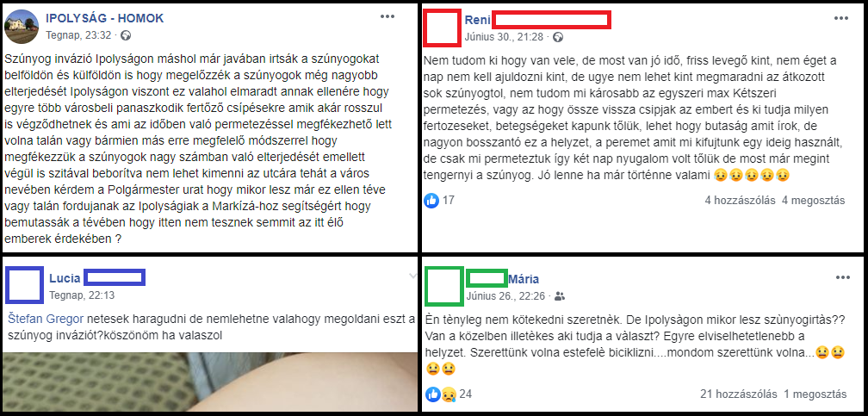Open three-dot menu on Mária's post

click(842, 277)
